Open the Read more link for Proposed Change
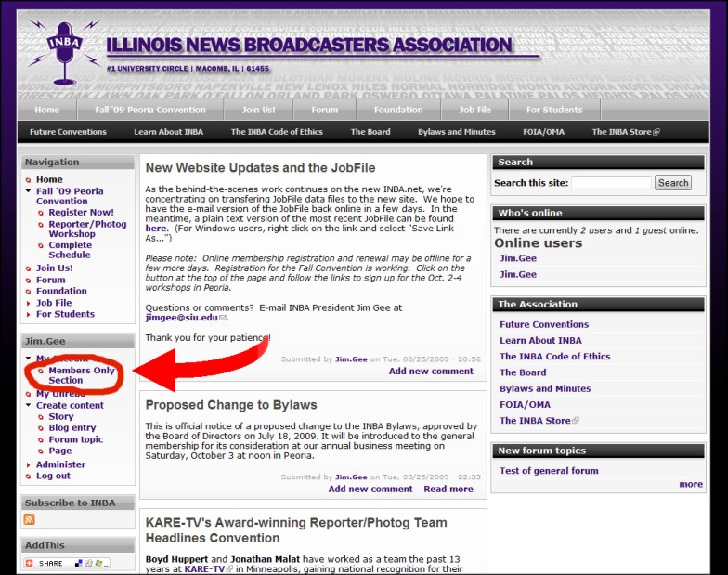Screen dimensions: 728x575 [448, 489]
